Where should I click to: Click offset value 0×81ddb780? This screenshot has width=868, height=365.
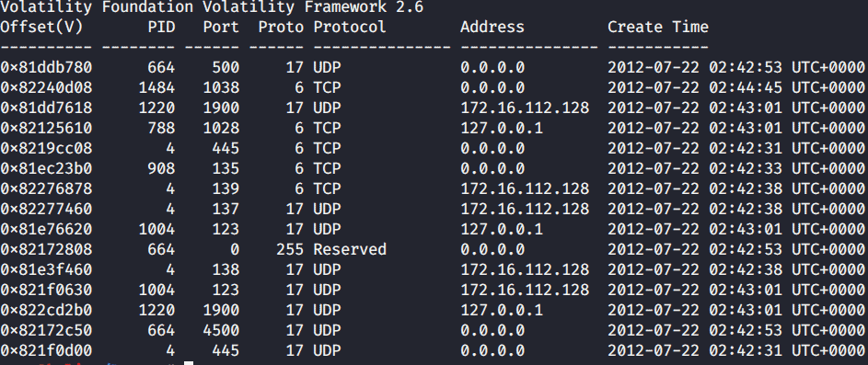click(46, 67)
